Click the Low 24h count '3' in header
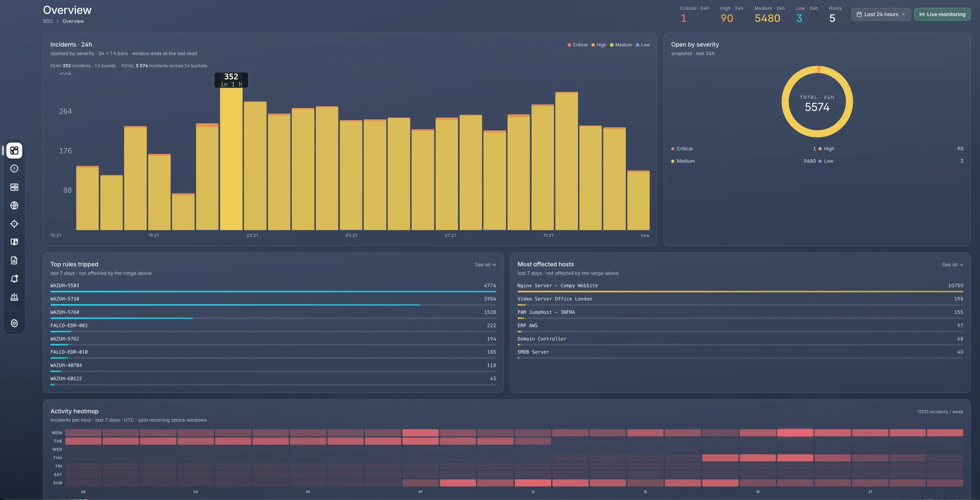 tap(799, 18)
